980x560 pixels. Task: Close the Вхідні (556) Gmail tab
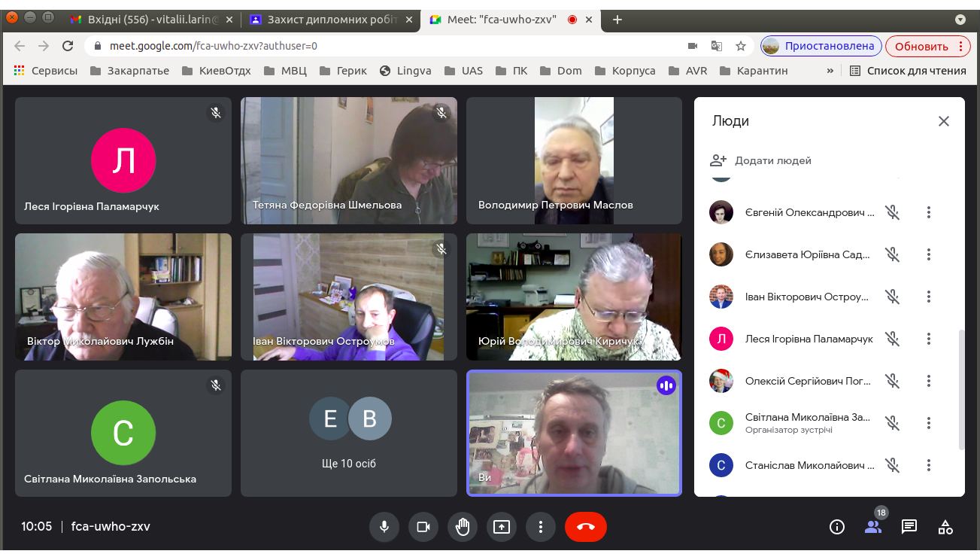[x=229, y=20]
